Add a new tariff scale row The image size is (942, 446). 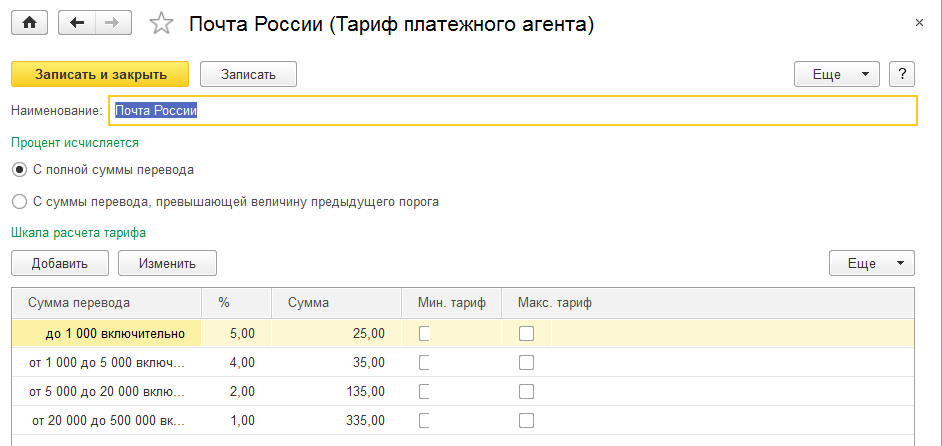click(x=59, y=263)
